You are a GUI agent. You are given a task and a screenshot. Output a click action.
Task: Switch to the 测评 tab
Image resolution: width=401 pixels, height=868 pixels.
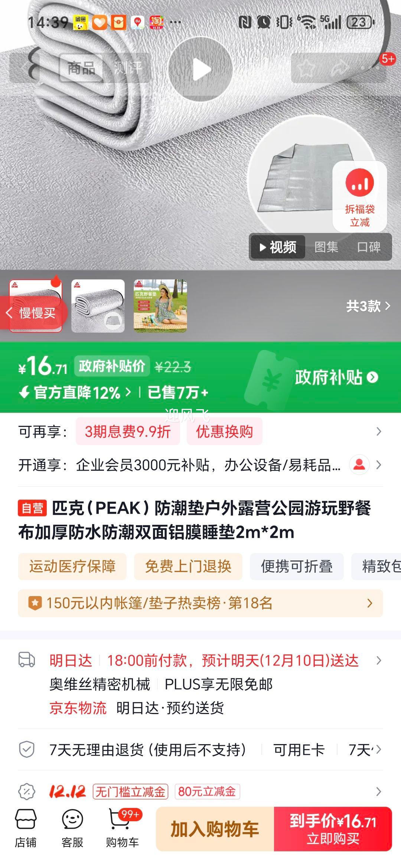click(128, 68)
